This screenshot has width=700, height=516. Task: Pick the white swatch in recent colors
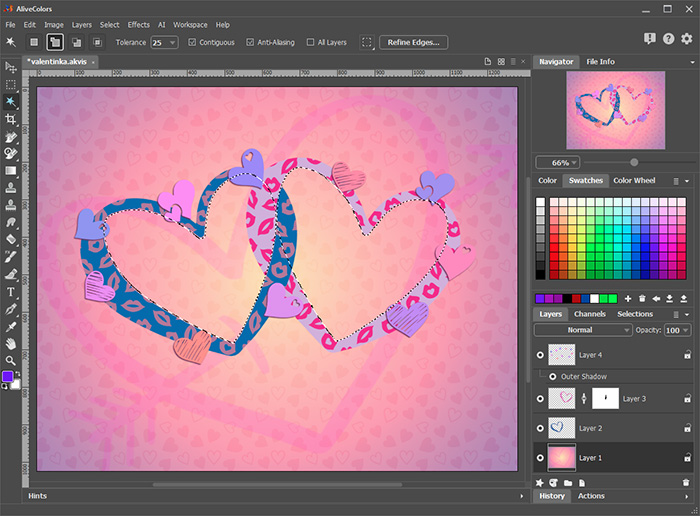pyautogui.click(x=594, y=299)
